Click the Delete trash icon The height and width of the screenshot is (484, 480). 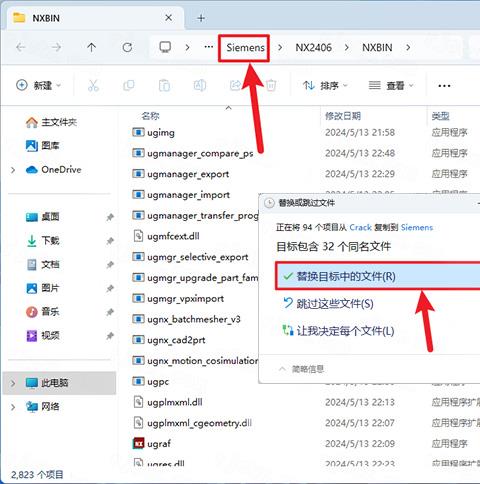pyautogui.click(x=271, y=86)
